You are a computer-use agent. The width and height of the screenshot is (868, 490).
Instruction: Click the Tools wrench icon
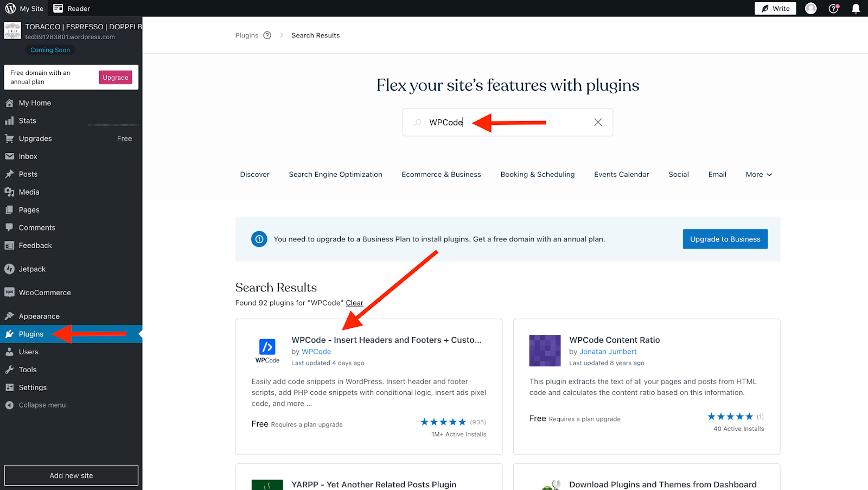click(x=9, y=370)
